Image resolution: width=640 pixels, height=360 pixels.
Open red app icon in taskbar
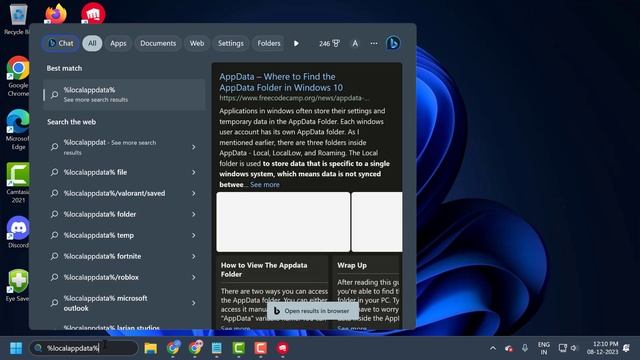282,348
